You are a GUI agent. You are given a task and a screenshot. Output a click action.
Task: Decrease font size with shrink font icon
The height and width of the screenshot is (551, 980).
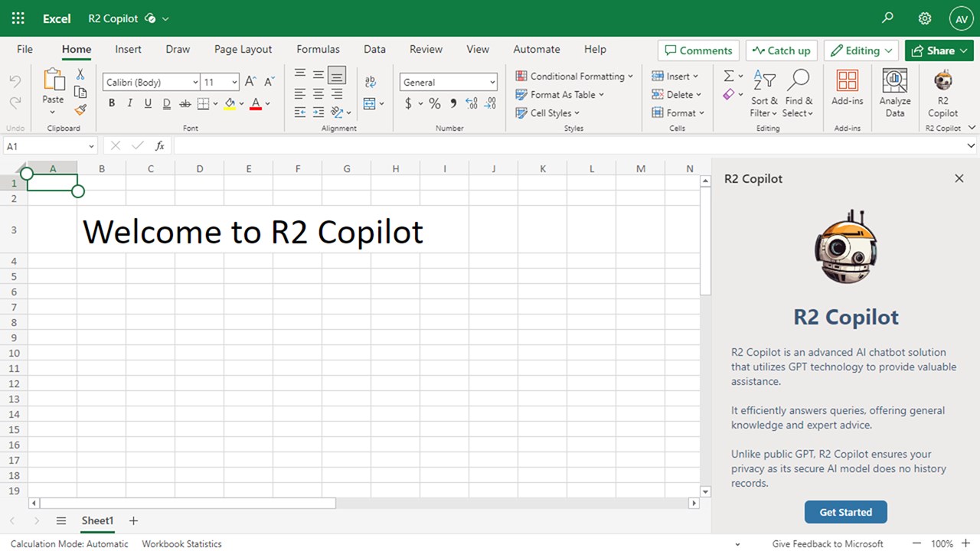click(269, 82)
